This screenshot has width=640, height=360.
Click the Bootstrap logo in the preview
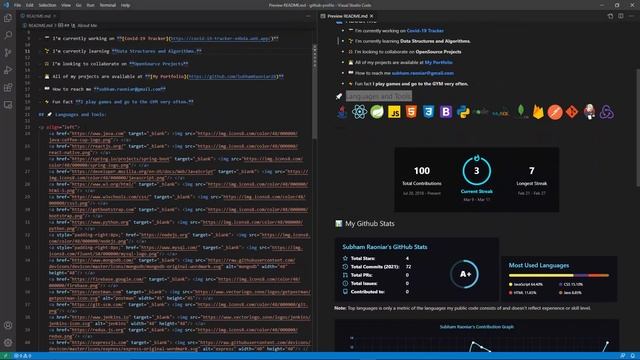[x=446, y=112]
